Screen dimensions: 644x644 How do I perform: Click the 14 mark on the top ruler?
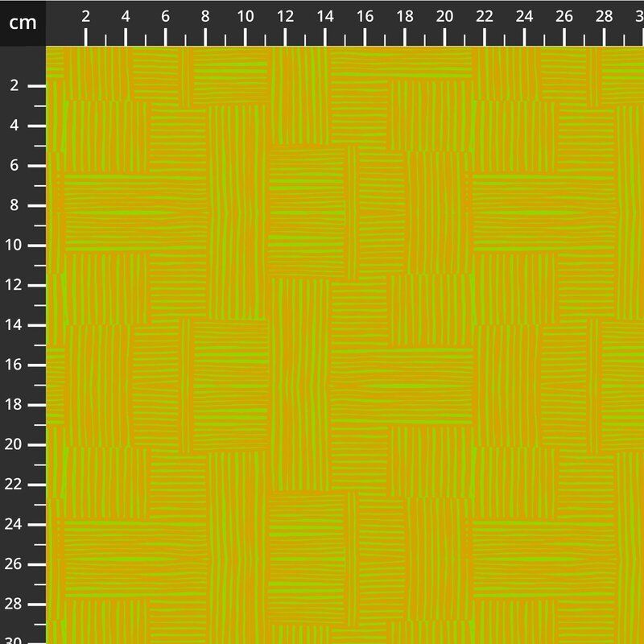tap(325, 18)
